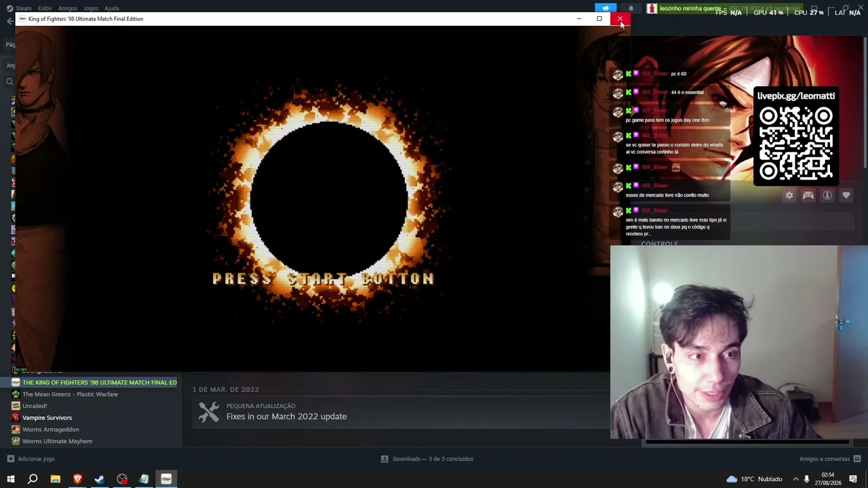Show hidden system tray icons

[796, 479]
